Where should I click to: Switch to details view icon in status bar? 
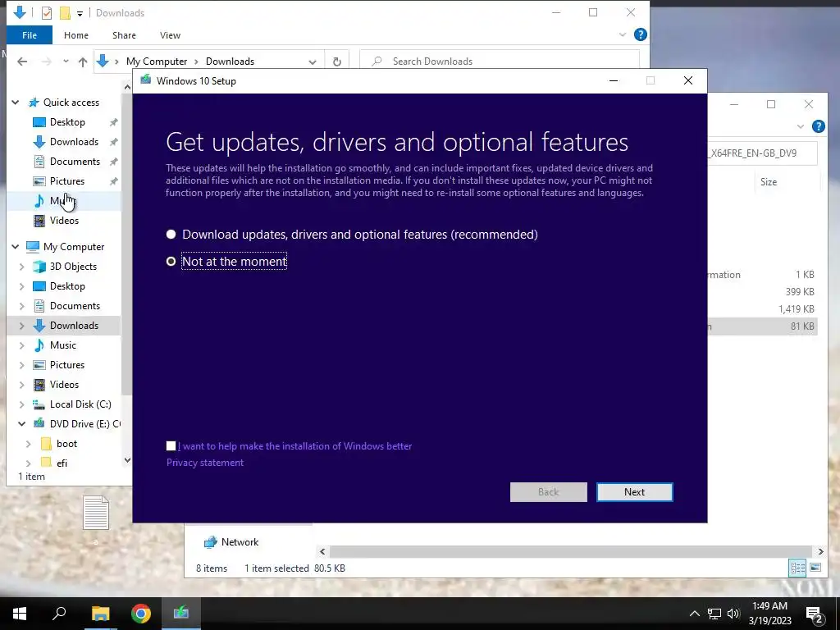pyautogui.click(x=797, y=568)
